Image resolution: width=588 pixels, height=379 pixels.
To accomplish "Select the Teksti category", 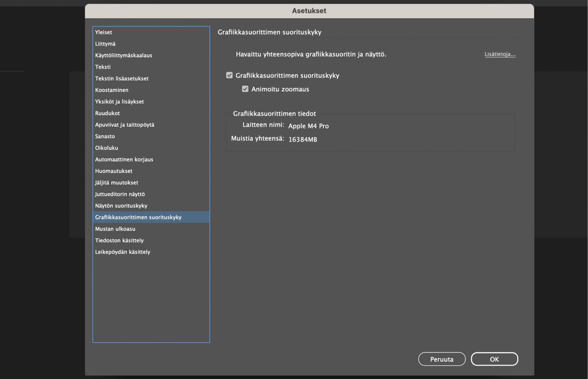I will pos(103,67).
